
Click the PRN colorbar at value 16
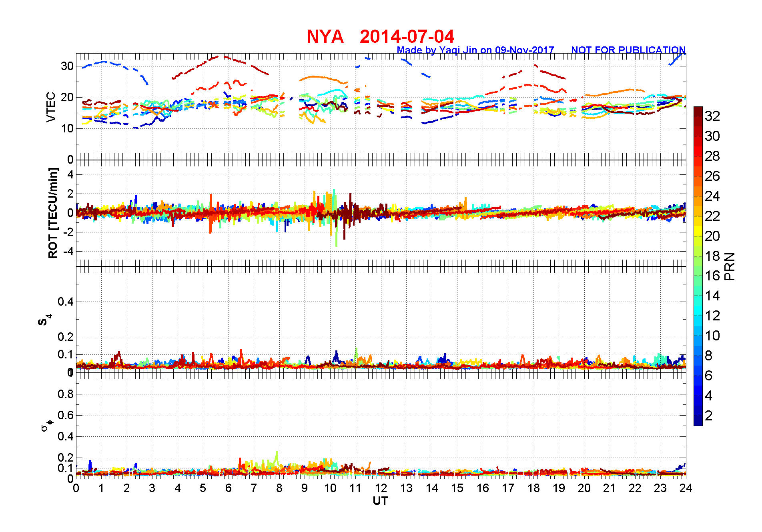[698, 276]
